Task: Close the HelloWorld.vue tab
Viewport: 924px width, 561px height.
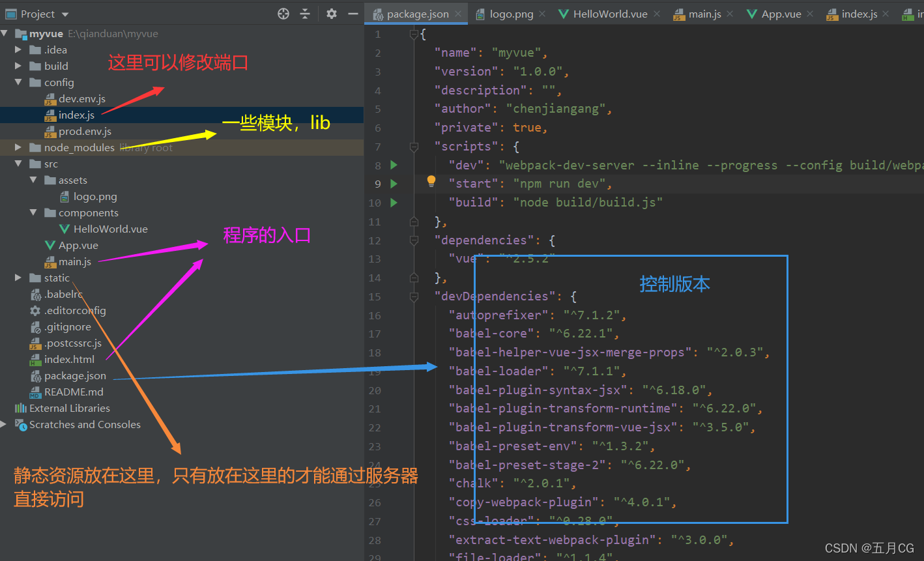Action: point(657,14)
